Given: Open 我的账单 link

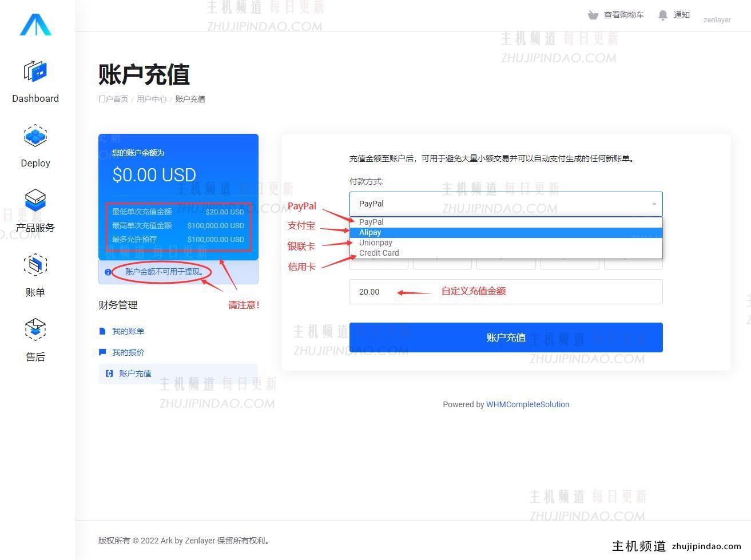Looking at the screenshot, I should 128,331.
